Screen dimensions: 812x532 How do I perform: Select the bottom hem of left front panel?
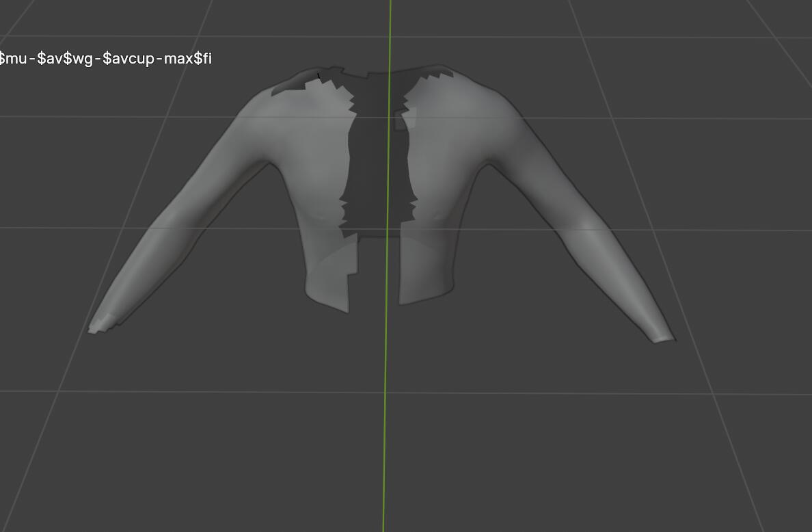(x=328, y=300)
